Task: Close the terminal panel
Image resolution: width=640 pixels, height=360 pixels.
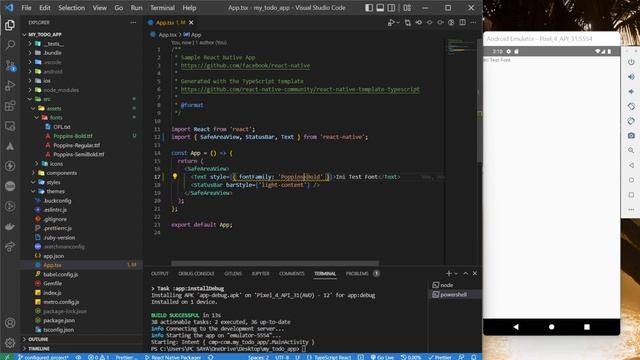Action: [x=475, y=273]
